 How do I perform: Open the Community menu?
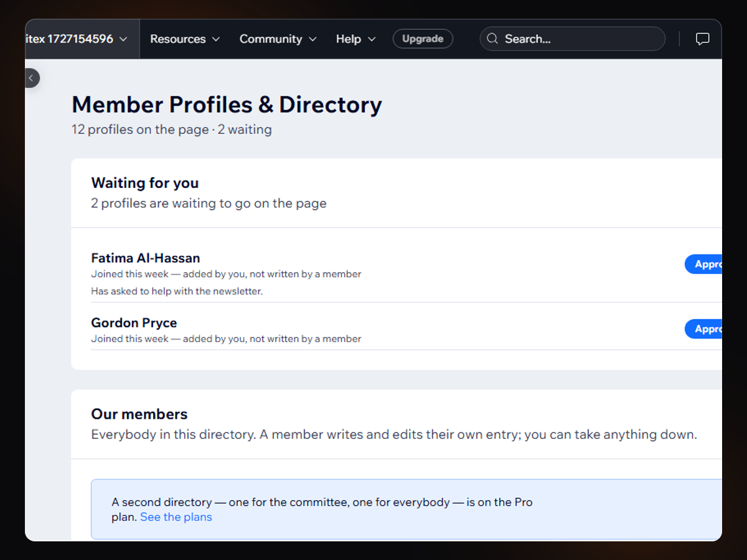(278, 39)
